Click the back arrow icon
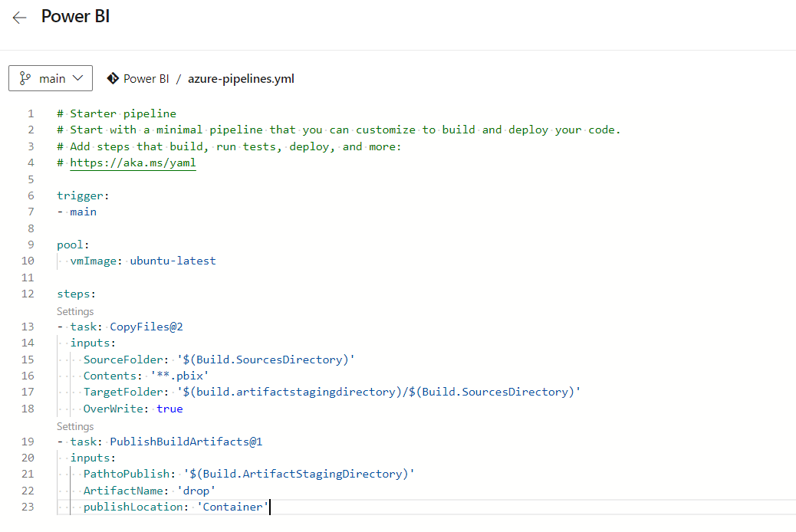The image size is (796, 532). click(x=19, y=17)
